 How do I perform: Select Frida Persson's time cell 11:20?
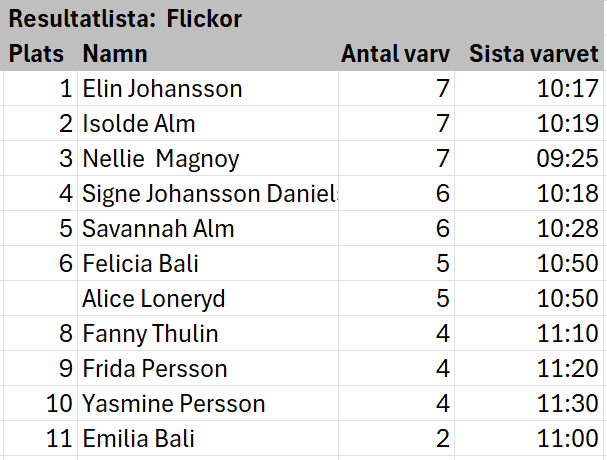pyautogui.click(x=529, y=368)
